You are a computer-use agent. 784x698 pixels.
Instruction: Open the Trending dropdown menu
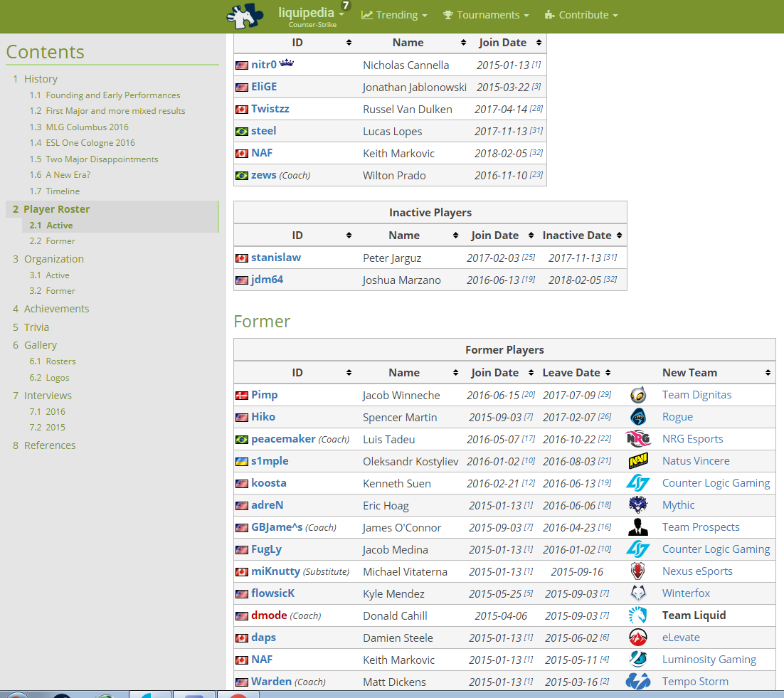395,15
